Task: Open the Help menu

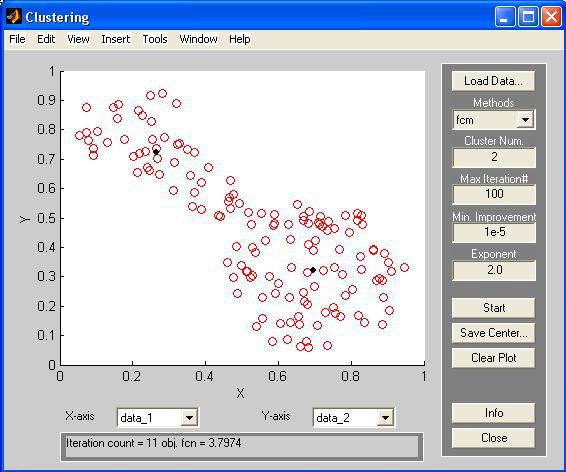Action: 240,39
